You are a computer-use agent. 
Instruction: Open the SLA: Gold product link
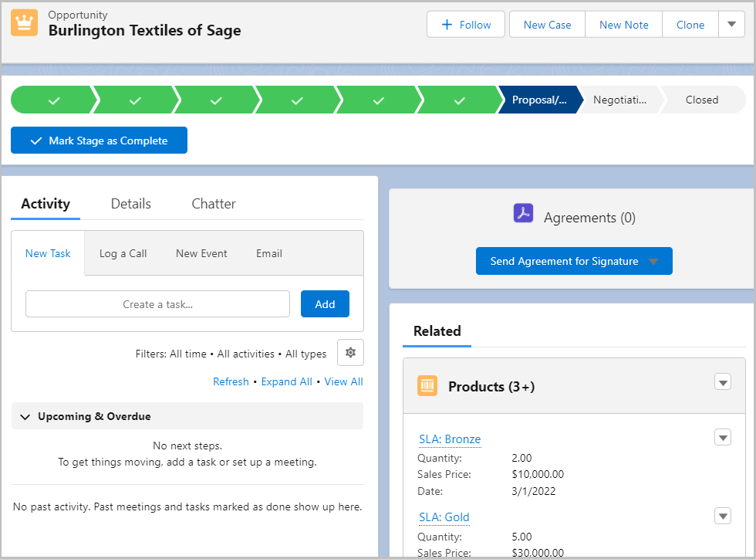[444, 517]
